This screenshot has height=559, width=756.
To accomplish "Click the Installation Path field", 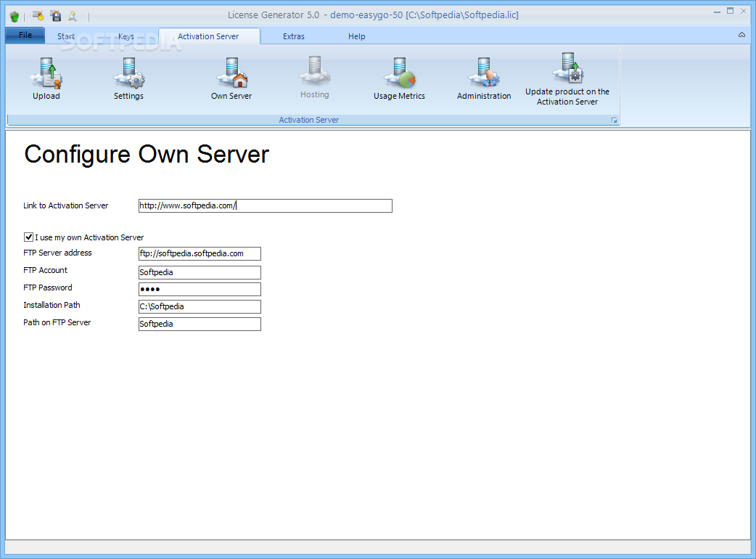I will pos(200,307).
